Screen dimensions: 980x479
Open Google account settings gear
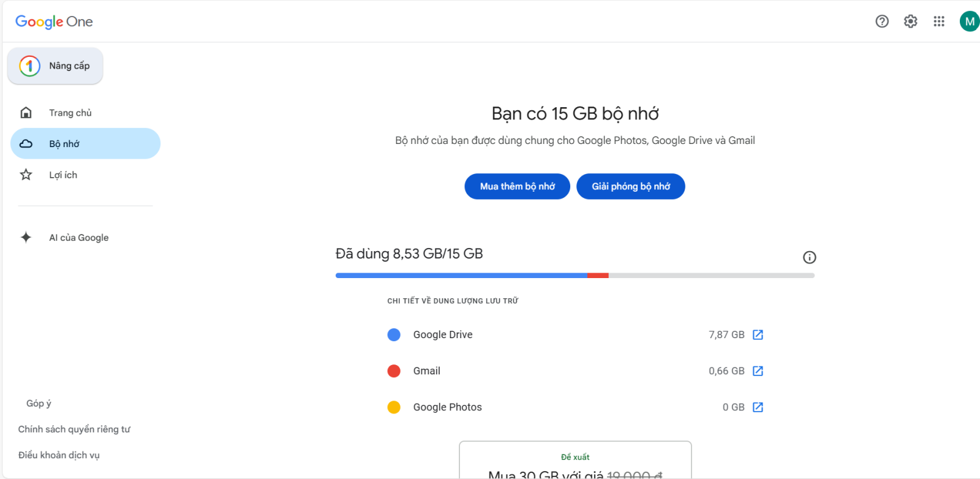point(910,21)
